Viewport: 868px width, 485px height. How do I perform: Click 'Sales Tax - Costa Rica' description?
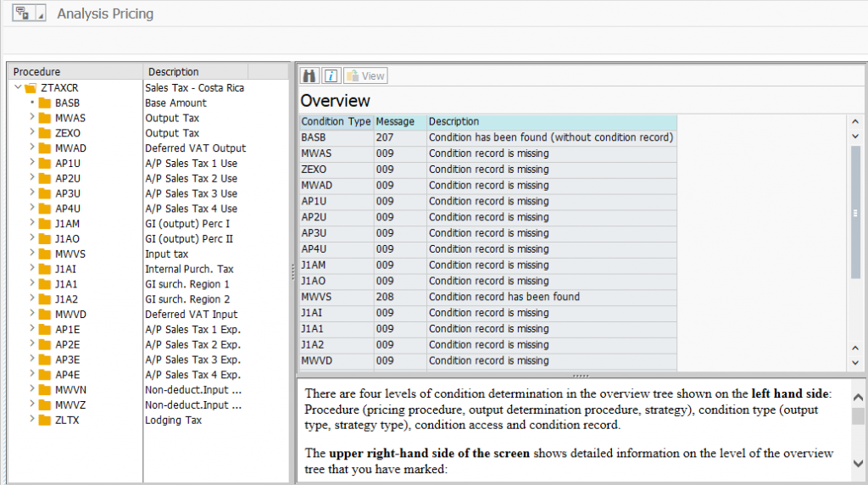click(194, 87)
